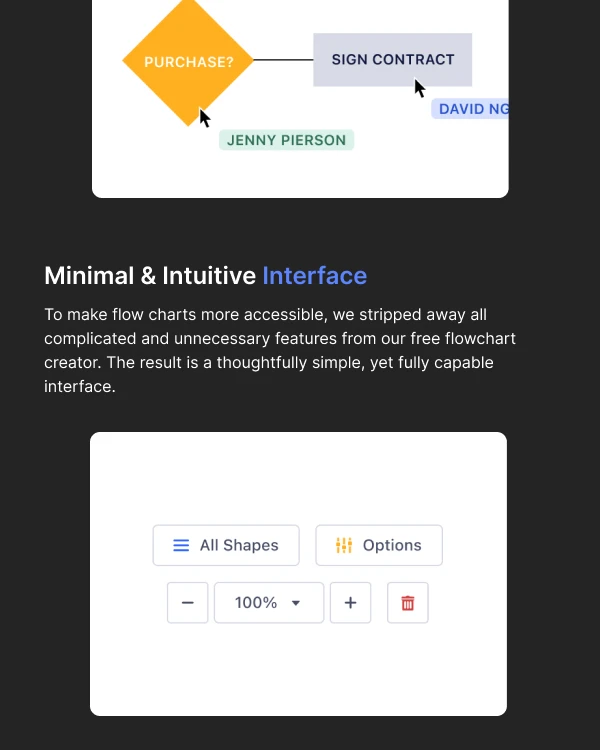
Task: Select the SIGN CONTRACT rectangle
Action: [392, 60]
